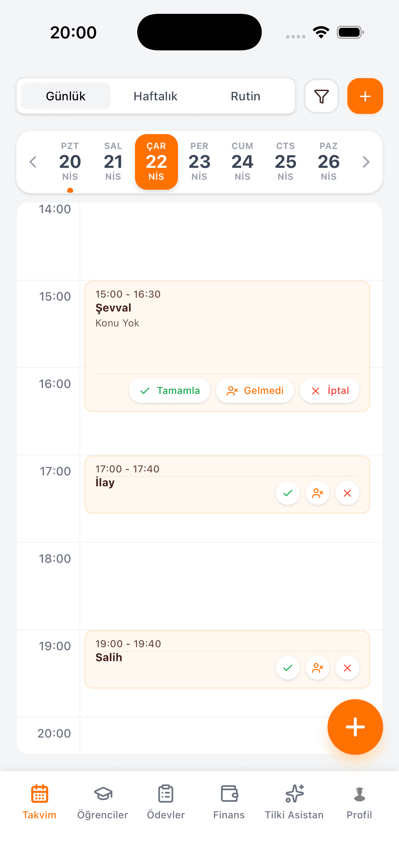Select Thursday 23 Nis in date strip
The height and width of the screenshot is (868, 399).
pyautogui.click(x=199, y=162)
